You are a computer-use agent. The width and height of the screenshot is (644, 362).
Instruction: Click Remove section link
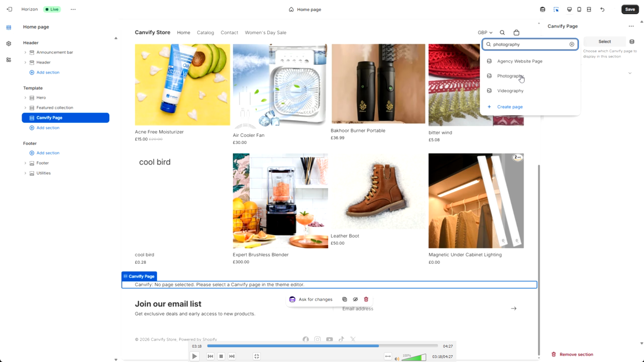pos(576,354)
